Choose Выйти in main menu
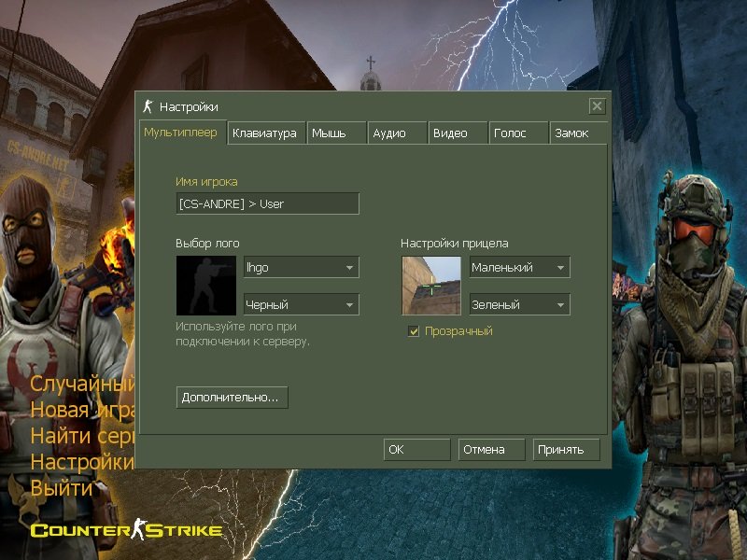 pyautogui.click(x=62, y=488)
